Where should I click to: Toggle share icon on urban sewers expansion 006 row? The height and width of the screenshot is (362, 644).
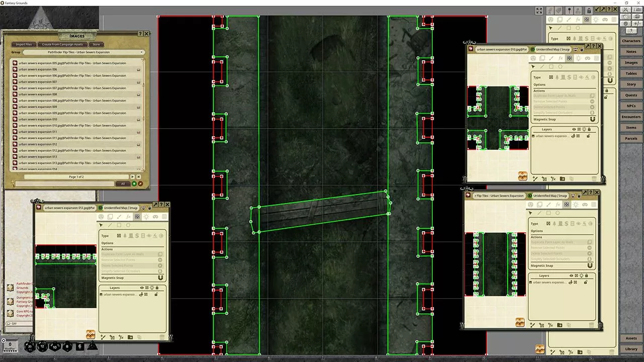pyautogui.click(x=138, y=69)
